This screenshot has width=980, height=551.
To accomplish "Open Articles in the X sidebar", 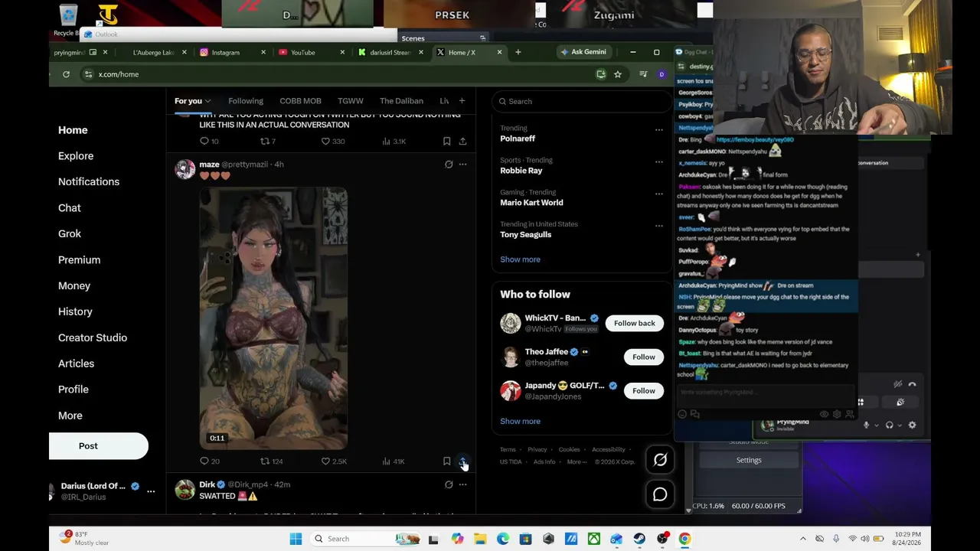I will [77, 364].
